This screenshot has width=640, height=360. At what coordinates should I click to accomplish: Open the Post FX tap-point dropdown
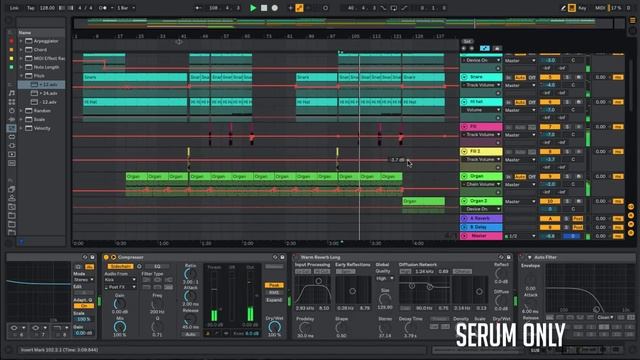click(x=120, y=287)
